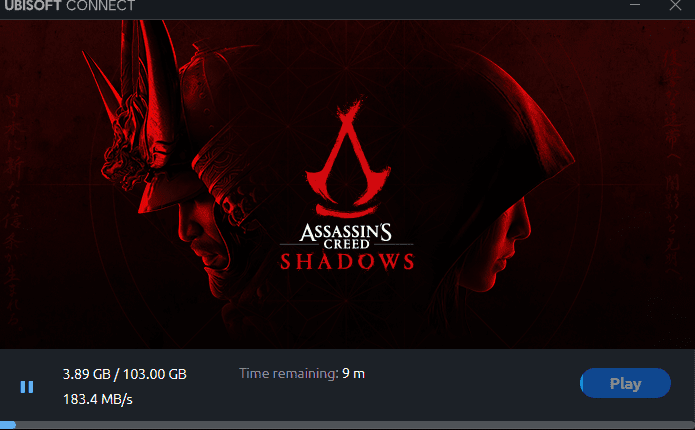This screenshot has height=430, width=695.
Task: Click the 183.4 MB/s download speed
Action: pyautogui.click(x=98, y=400)
